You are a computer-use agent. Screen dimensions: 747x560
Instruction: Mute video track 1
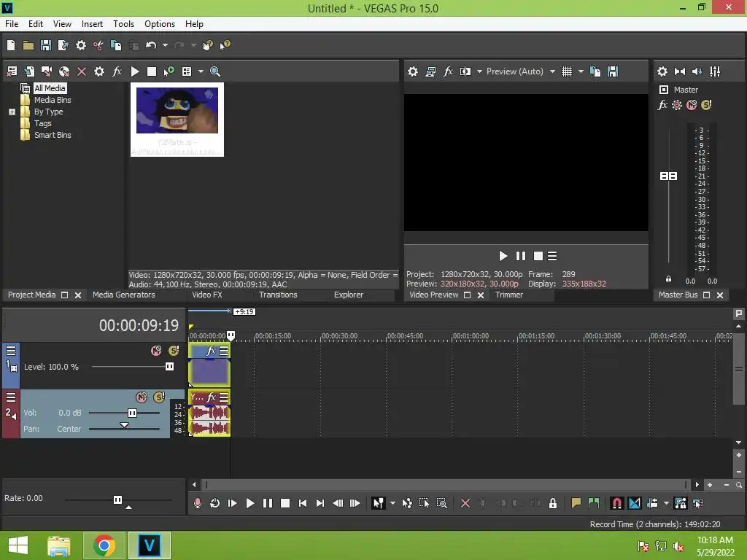pos(156,351)
